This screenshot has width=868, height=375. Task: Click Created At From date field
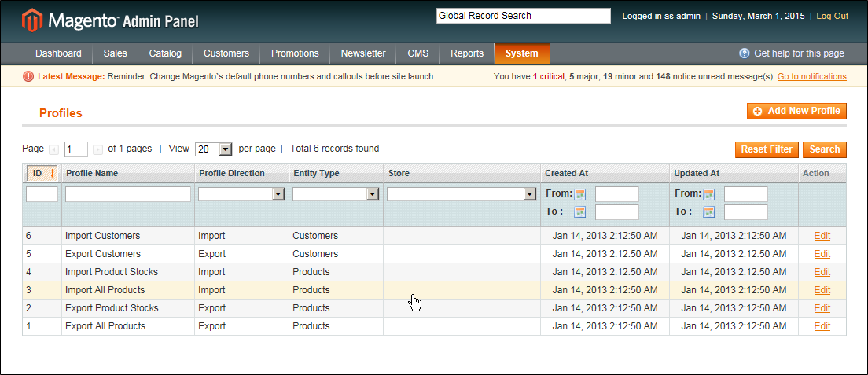click(x=616, y=194)
